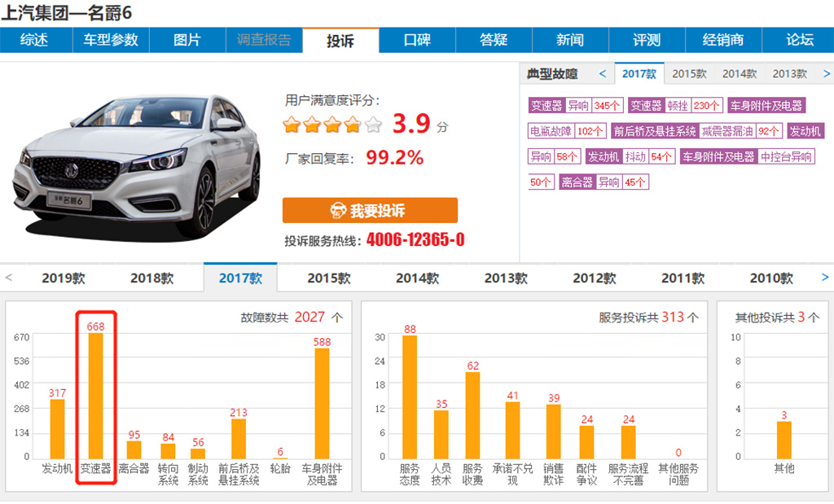Image resolution: width=834 pixels, height=504 pixels.
Task: Select the 2015款 tab in 典型故障 panel
Action: click(x=689, y=73)
